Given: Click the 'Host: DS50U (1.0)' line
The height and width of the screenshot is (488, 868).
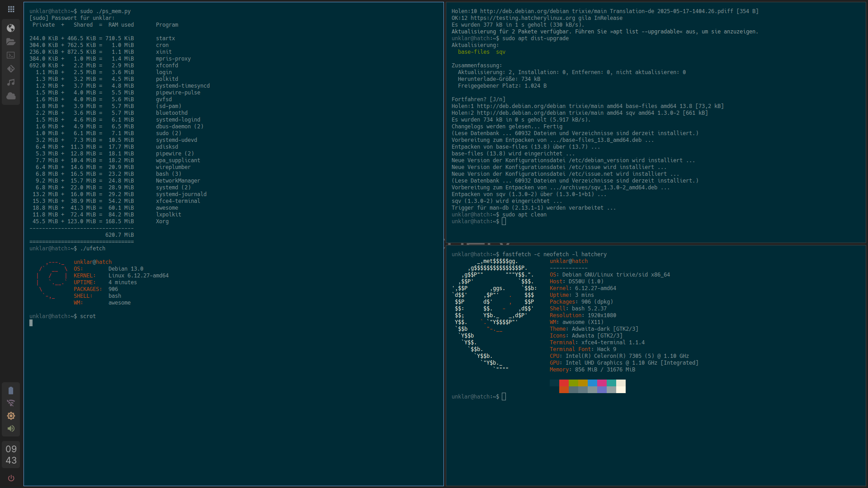Looking at the screenshot, I should pyautogui.click(x=576, y=282).
